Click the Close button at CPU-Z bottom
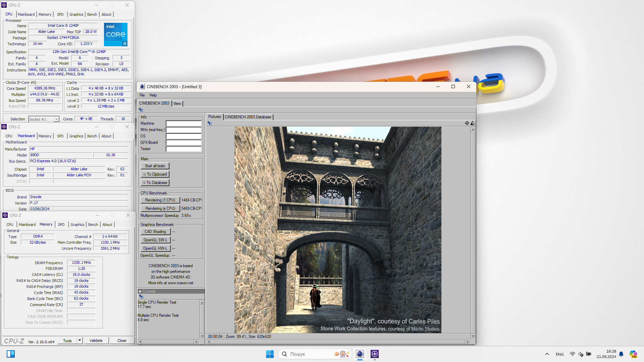The height and width of the screenshot is (362, 644). point(122,341)
